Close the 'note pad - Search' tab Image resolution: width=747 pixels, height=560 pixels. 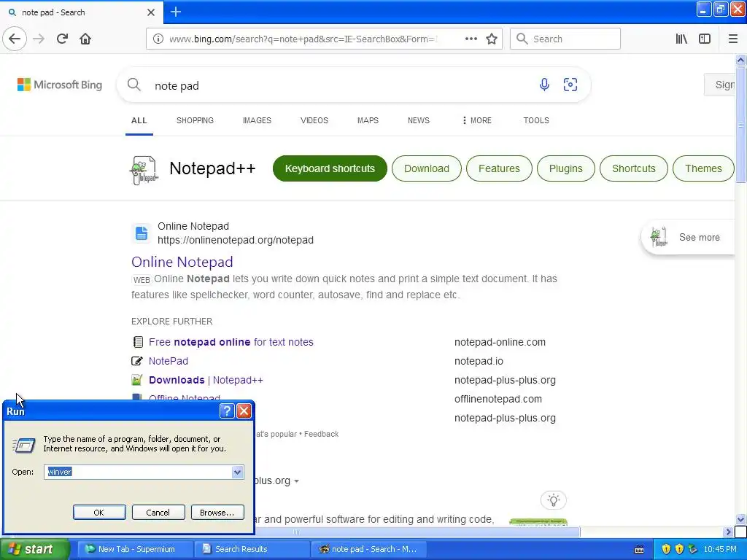coord(151,12)
